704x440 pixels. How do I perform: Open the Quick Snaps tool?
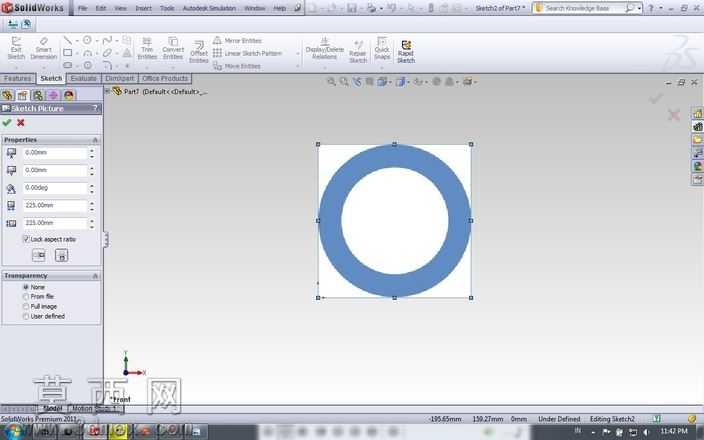tap(382, 49)
